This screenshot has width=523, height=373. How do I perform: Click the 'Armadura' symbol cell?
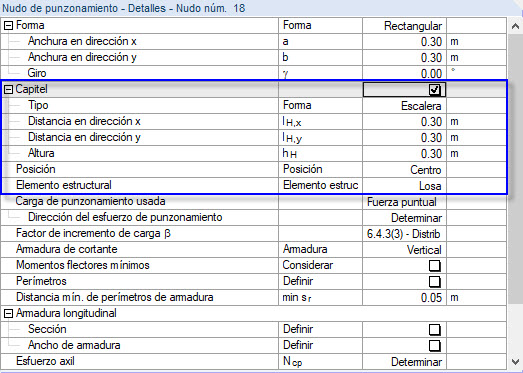coord(321,250)
